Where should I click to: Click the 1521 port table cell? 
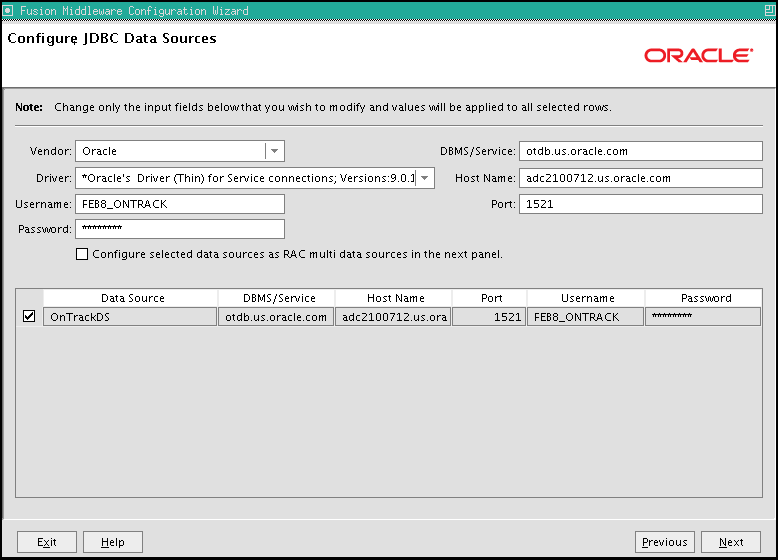pyautogui.click(x=489, y=317)
